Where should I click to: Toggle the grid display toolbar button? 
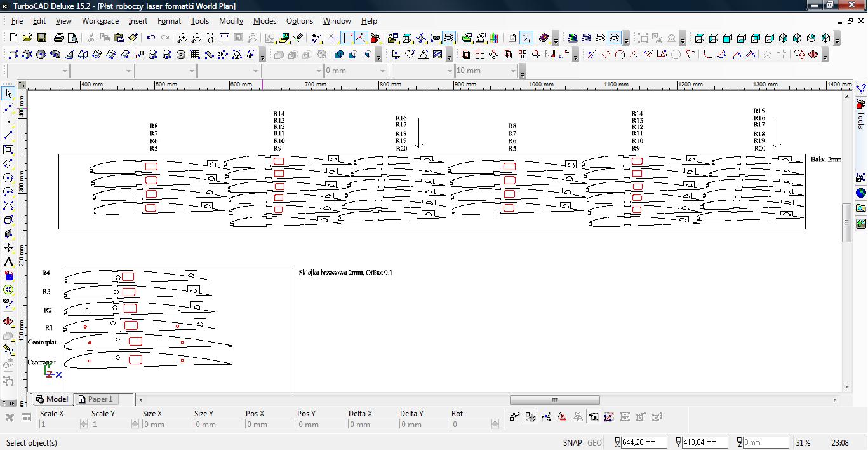pos(333,38)
